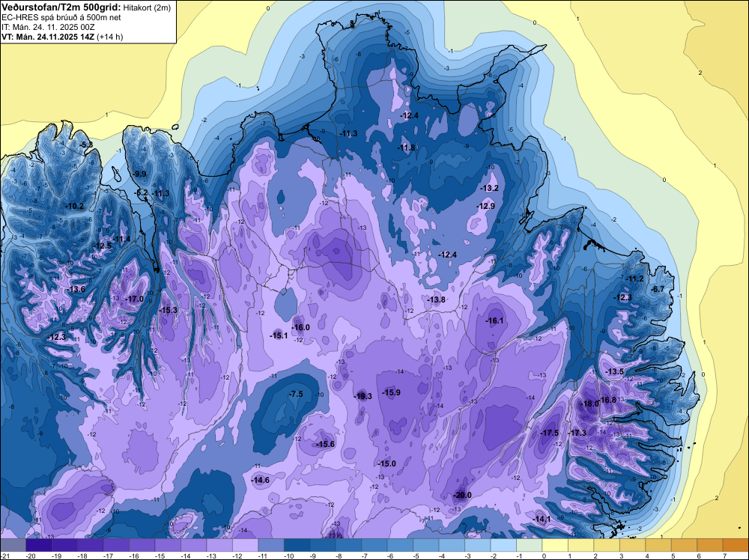Click the '7' tick label in the legend
Viewport: 749px width, 560px height.
pyautogui.click(x=724, y=556)
